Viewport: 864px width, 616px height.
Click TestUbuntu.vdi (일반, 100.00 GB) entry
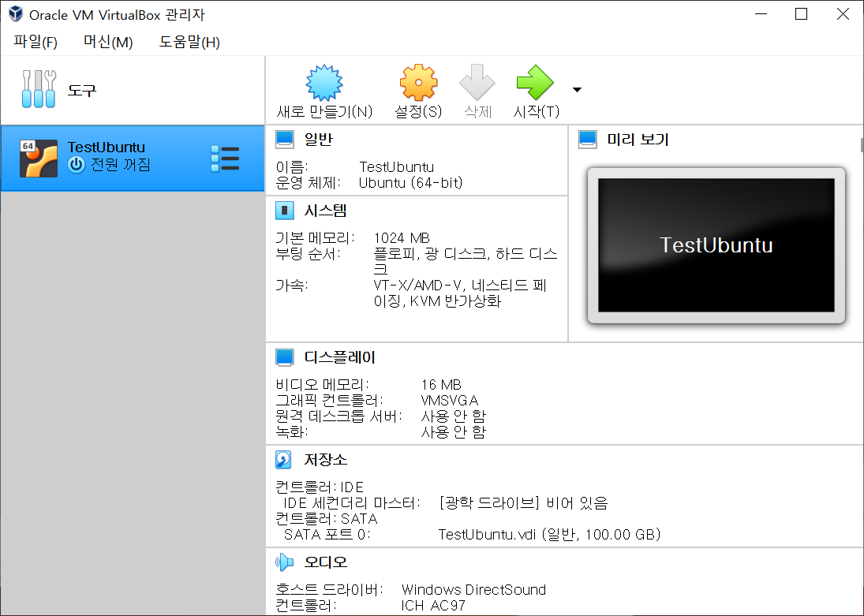point(549,535)
